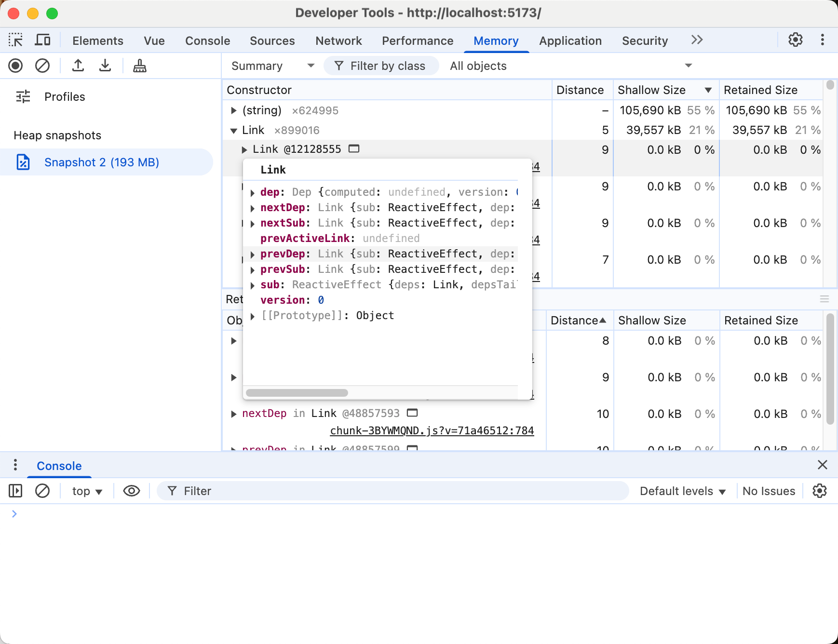Expand the (string) constructor row
Image resolution: width=838 pixels, height=644 pixels.
(234, 110)
